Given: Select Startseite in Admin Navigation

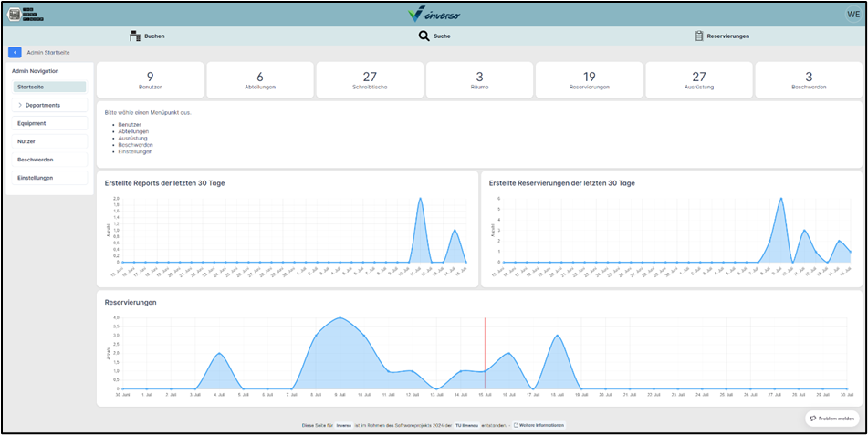Looking at the screenshot, I should [50, 87].
